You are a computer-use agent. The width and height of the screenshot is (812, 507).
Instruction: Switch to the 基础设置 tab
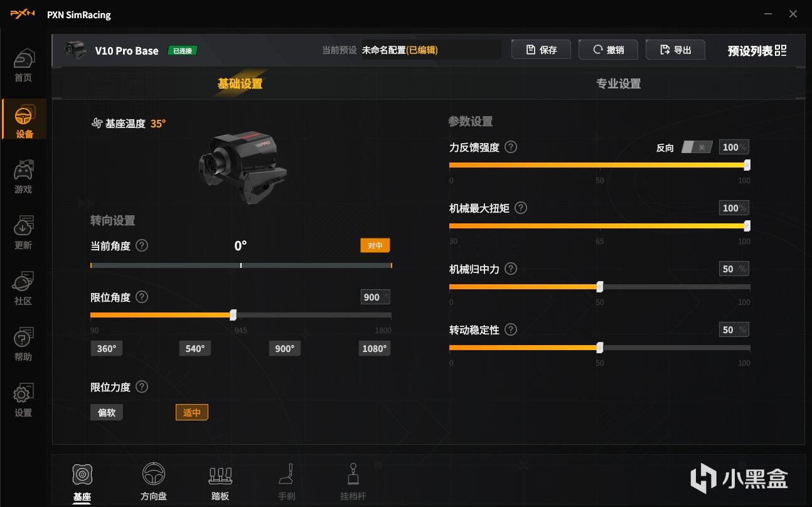click(x=240, y=83)
